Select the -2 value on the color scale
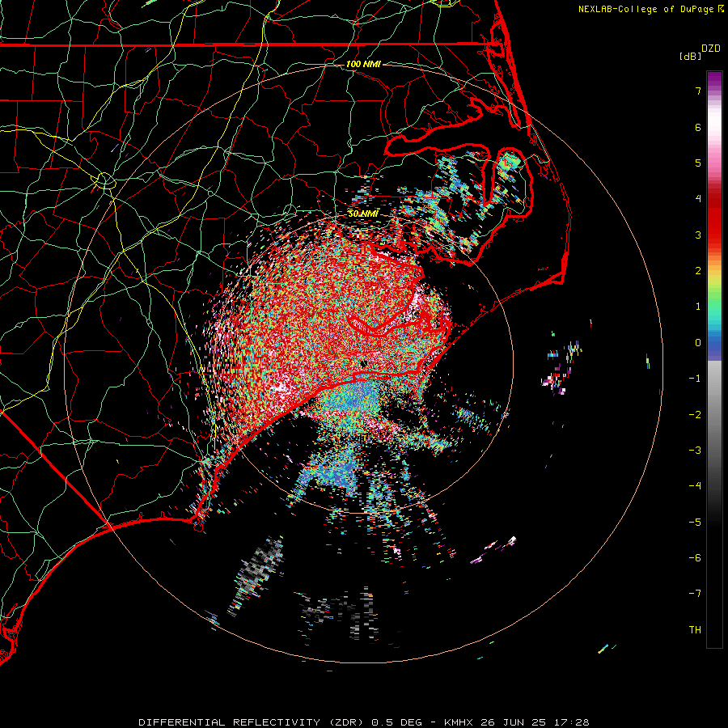Viewport: 728px width, 728px height. [695, 415]
